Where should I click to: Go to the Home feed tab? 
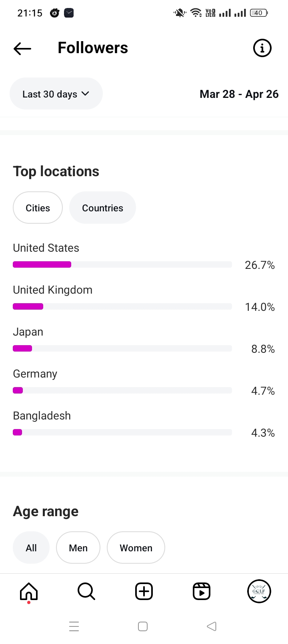click(29, 591)
